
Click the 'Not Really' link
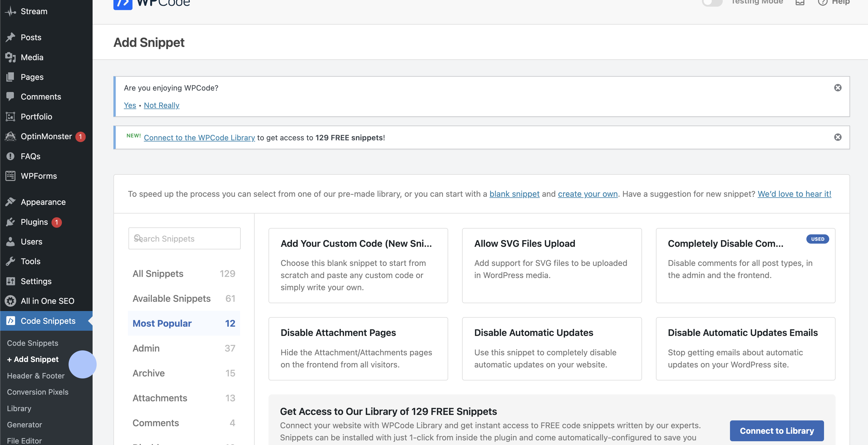pyautogui.click(x=161, y=105)
